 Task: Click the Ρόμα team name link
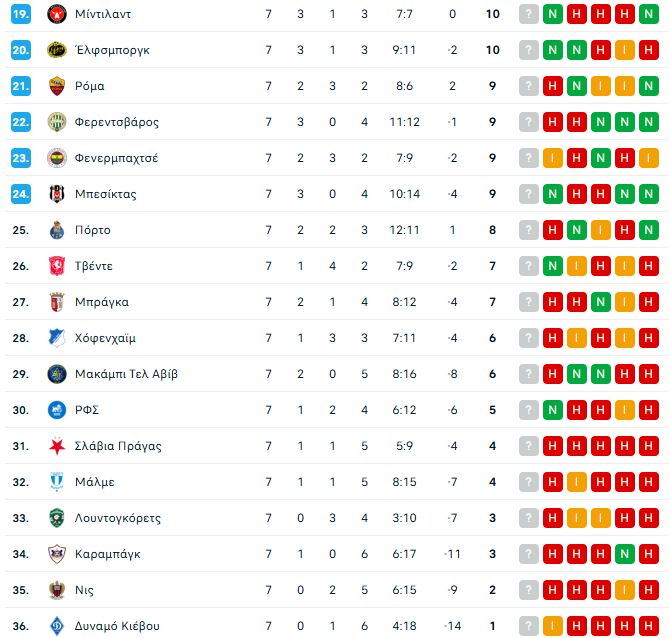click(x=90, y=86)
